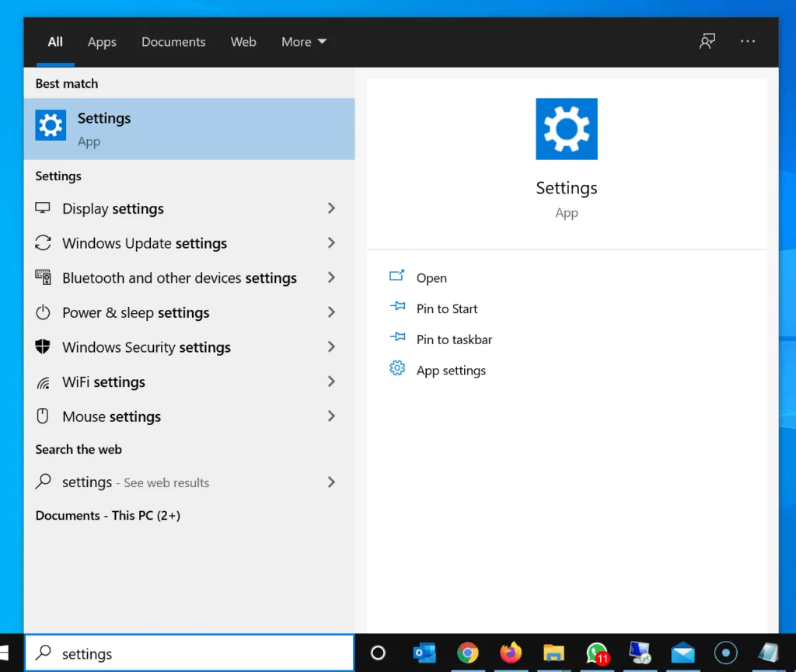The image size is (796, 672).
Task: Click the large Settings gear icon preview
Action: coord(566,129)
